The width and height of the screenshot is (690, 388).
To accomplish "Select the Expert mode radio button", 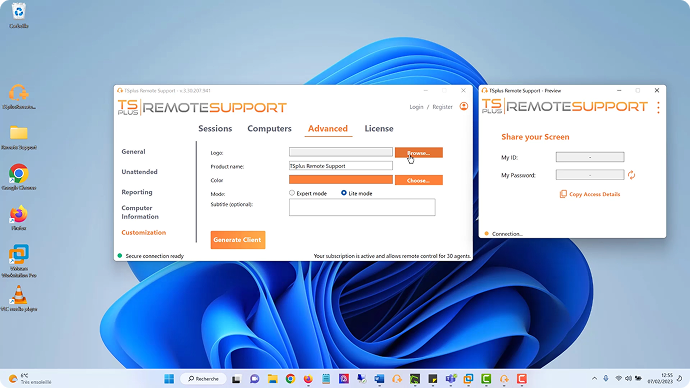I will click(292, 193).
